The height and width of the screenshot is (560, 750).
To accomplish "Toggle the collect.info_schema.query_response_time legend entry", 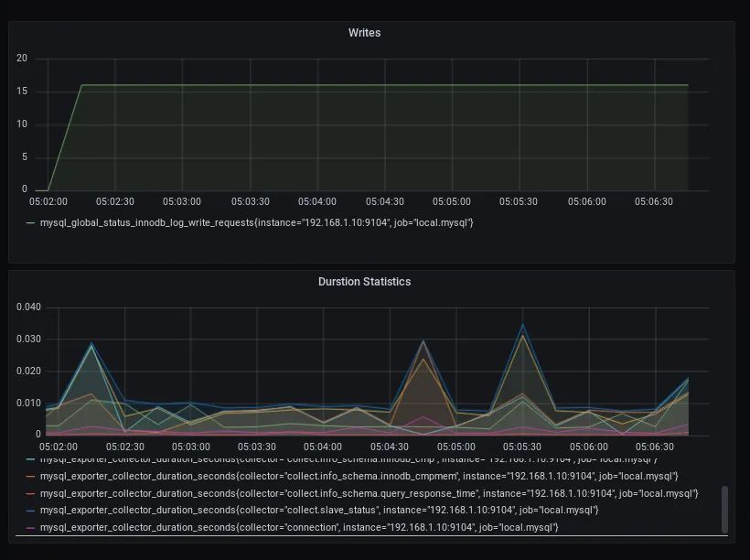I will tap(370, 493).
